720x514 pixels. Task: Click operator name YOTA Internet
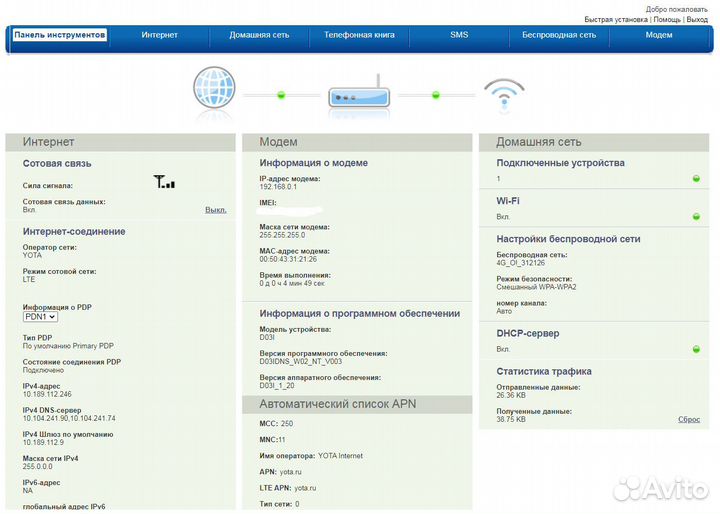point(340,456)
